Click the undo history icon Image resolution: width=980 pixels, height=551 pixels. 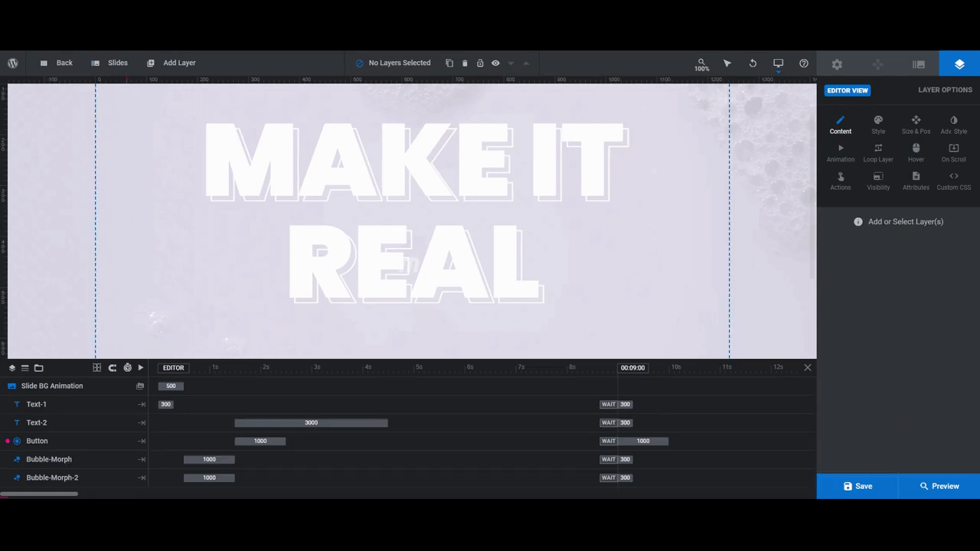pos(753,63)
